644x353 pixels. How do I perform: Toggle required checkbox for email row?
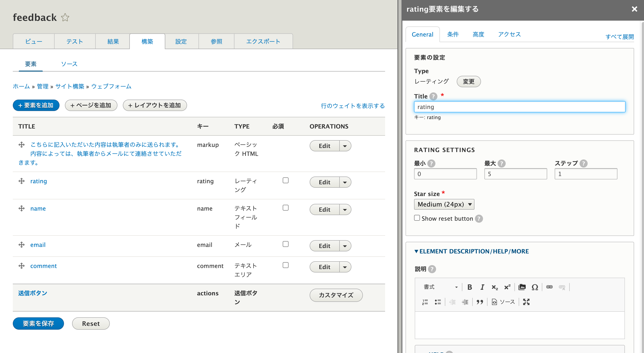pos(285,244)
